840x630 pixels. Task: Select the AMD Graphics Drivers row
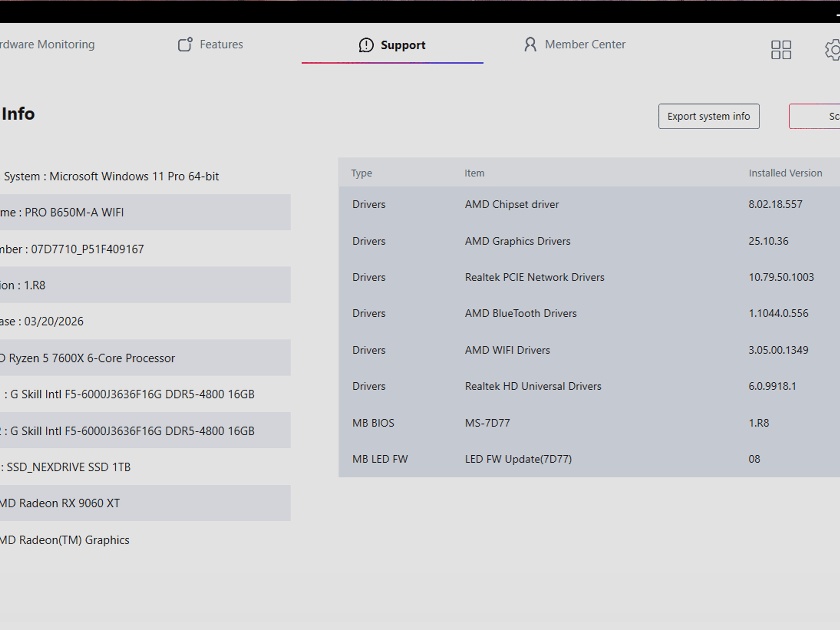[x=589, y=241]
